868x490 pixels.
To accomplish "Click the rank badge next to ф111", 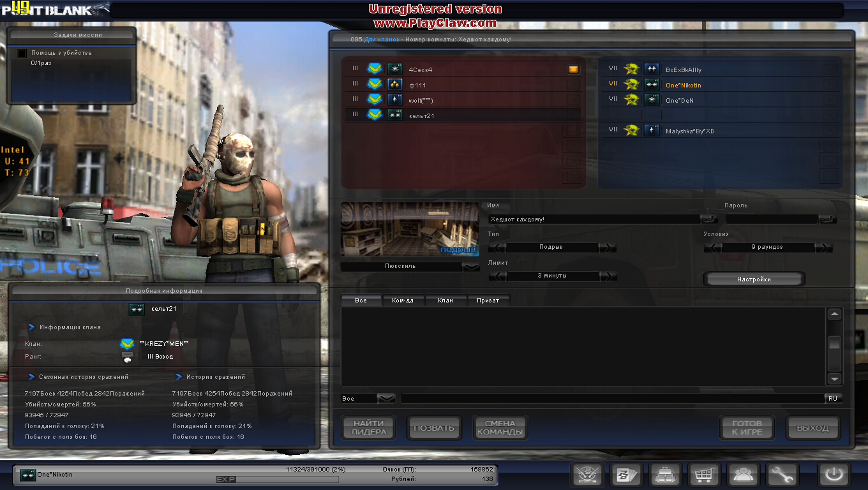I will [x=395, y=84].
